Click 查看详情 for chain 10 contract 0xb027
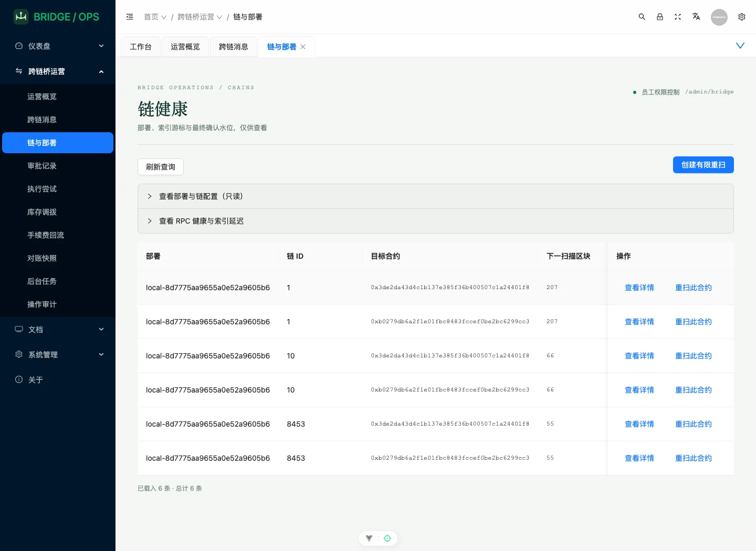Viewport: 756px width, 551px height. 639,390
